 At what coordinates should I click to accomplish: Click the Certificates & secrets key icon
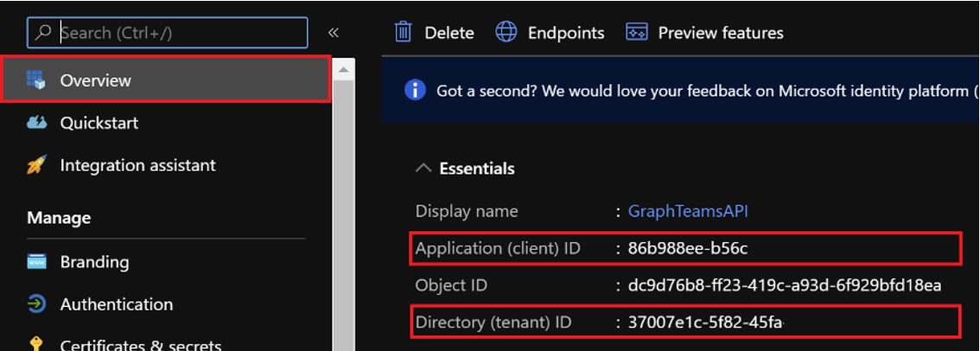pyautogui.click(x=36, y=345)
